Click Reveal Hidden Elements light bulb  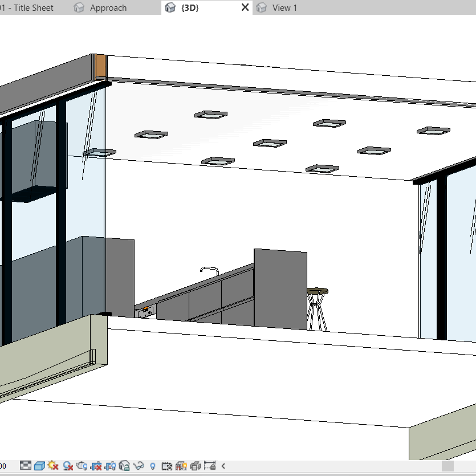[153, 466]
